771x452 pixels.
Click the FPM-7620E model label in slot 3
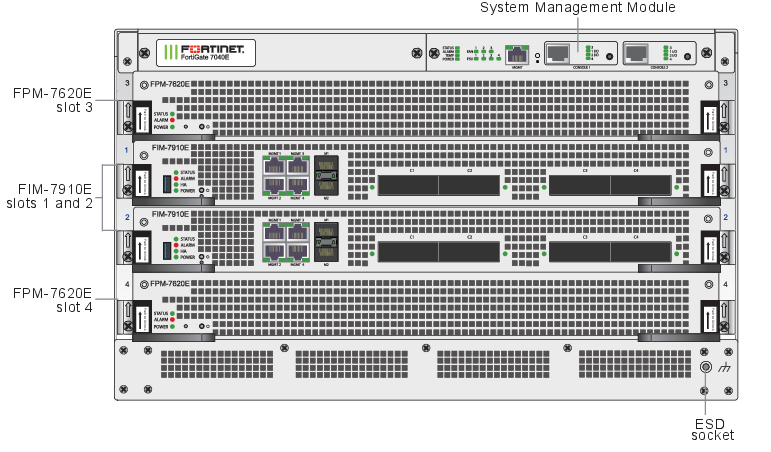[x=170, y=84]
